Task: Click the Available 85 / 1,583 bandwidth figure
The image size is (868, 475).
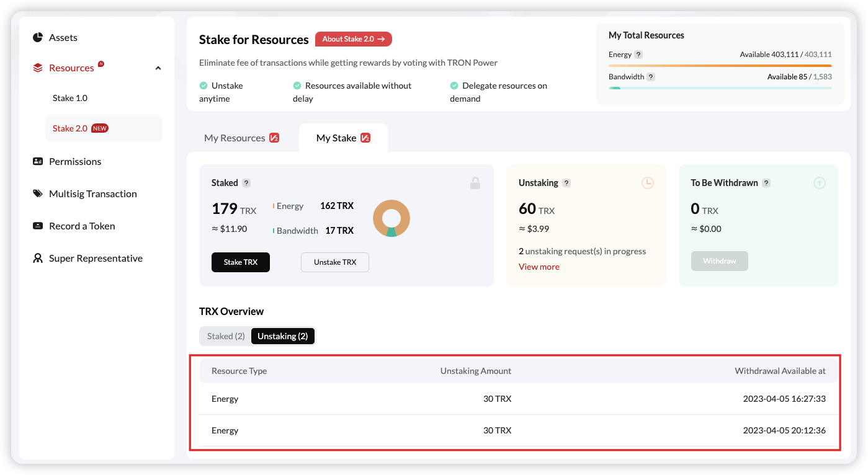Action: (800, 77)
